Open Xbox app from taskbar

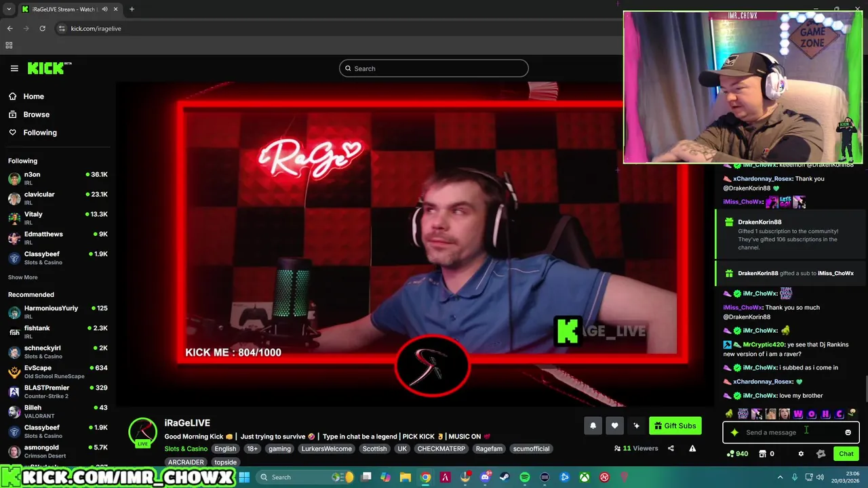pos(585,477)
